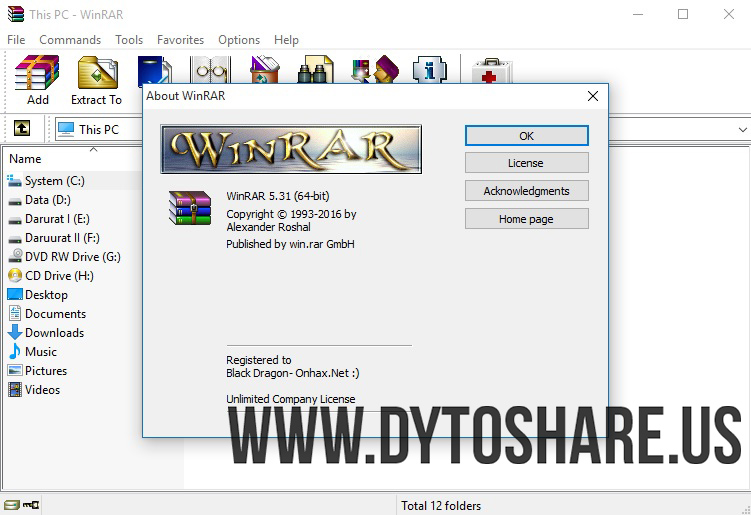The width and height of the screenshot is (751, 515).
Task: Click the Total 12 folders status text
Action: coord(441,505)
